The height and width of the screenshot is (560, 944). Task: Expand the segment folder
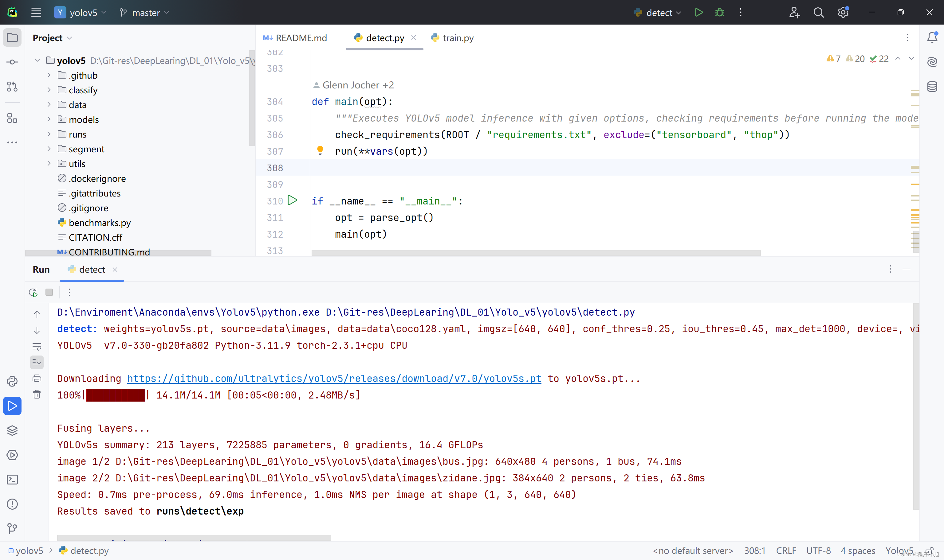49,149
